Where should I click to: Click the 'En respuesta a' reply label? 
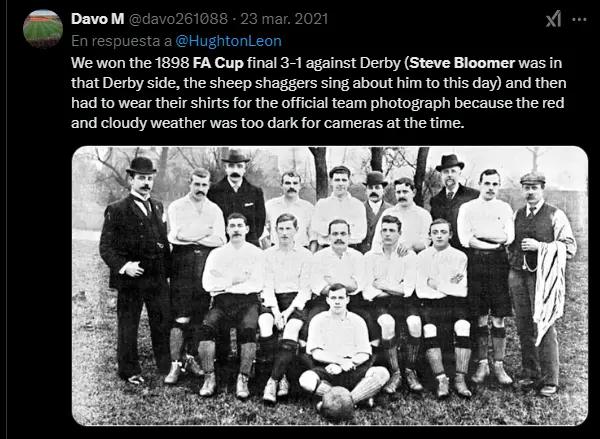point(122,41)
